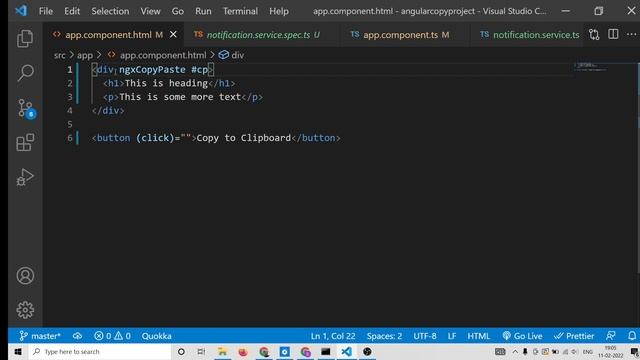This screenshot has width=640, height=360.
Task: Open the Extensions view
Action: point(25,142)
